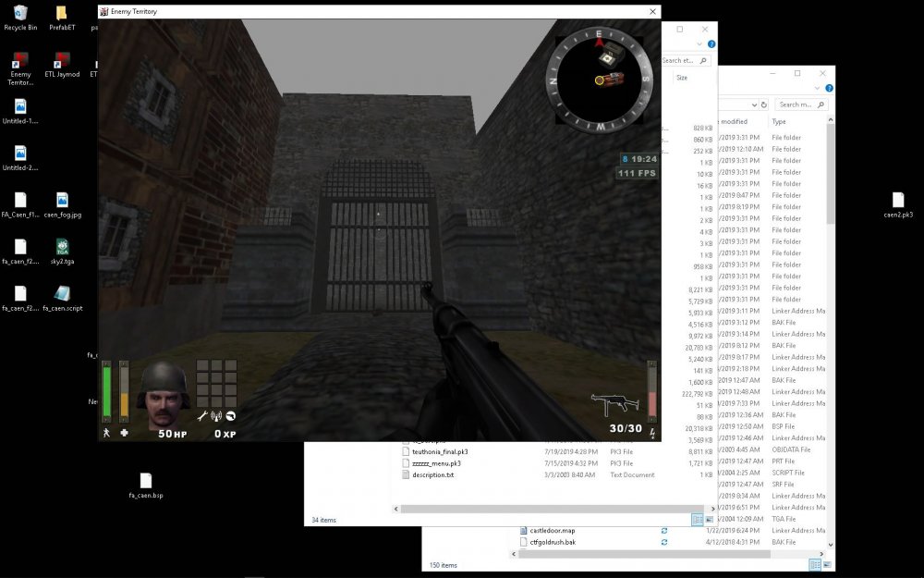Click the 222,792 KB size cell
This screenshot has height=578, width=924.
click(x=697, y=393)
